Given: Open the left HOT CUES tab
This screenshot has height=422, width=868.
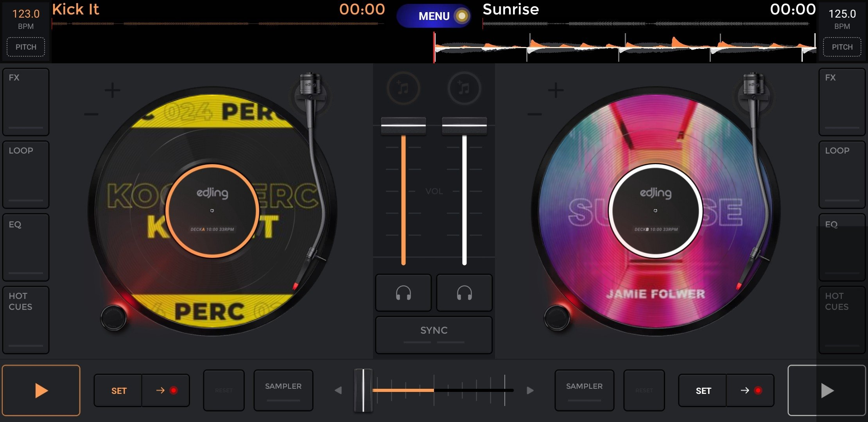Looking at the screenshot, I should (x=26, y=320).
